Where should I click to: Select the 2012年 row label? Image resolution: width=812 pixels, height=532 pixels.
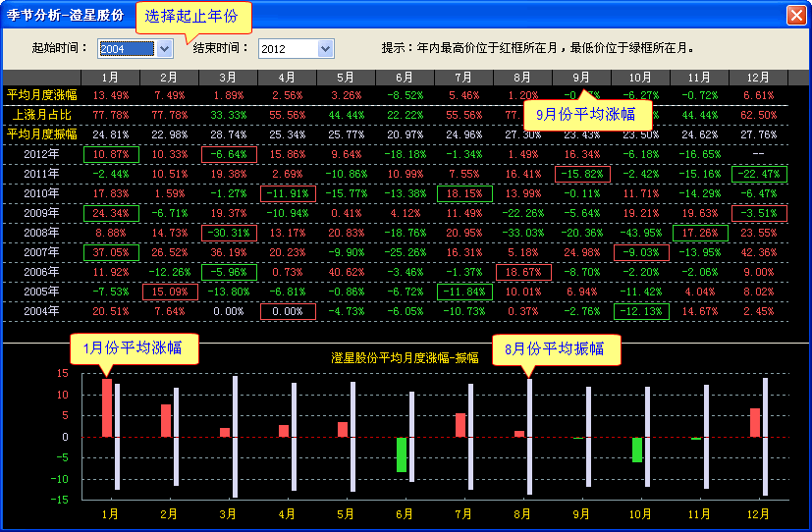pos(41,154)
